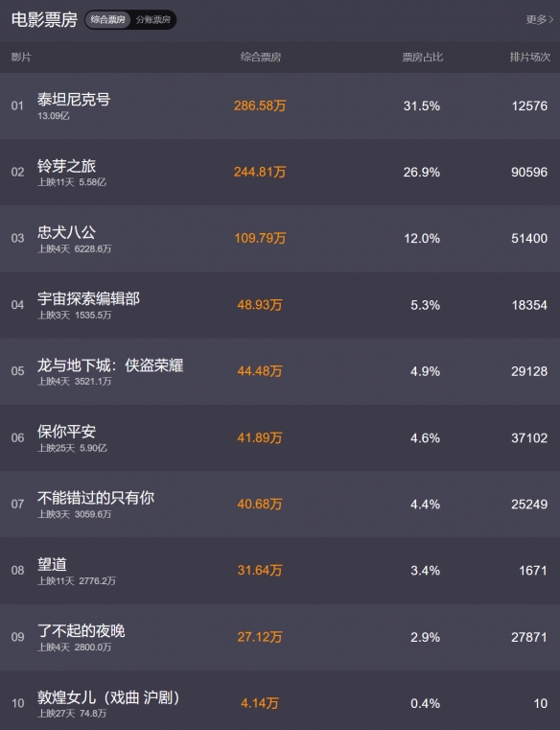Click the 影片 column header

tap(21, 57)
